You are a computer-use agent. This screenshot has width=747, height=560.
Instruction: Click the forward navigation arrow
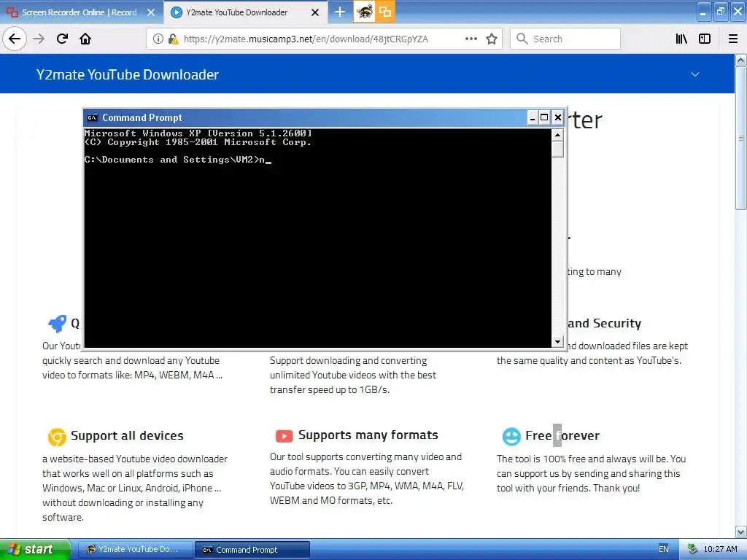[39, 39]
